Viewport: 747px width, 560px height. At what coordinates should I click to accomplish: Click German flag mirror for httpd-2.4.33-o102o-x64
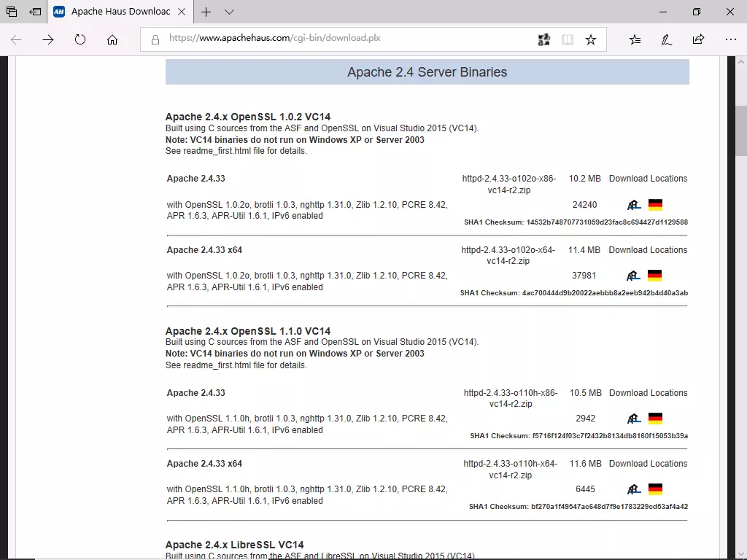click(x=654, y=275)
